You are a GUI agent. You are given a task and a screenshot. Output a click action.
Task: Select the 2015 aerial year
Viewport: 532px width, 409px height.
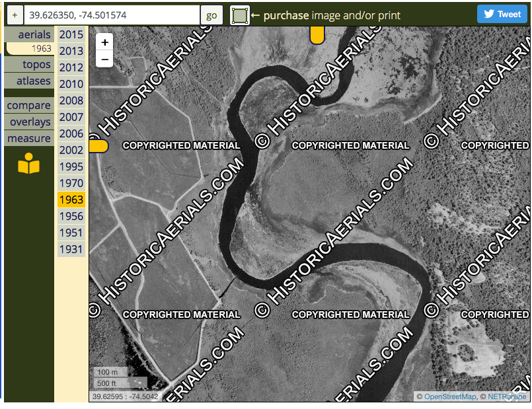[71, 35]
